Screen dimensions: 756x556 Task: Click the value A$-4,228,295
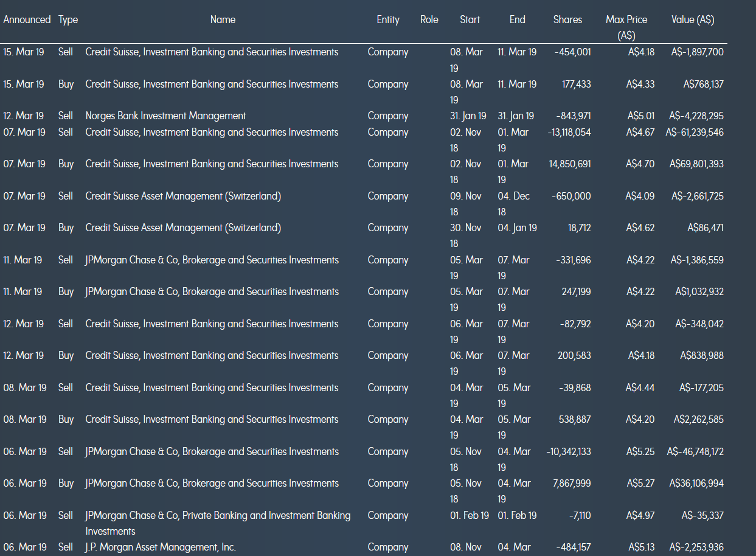(x=696, y=116)
